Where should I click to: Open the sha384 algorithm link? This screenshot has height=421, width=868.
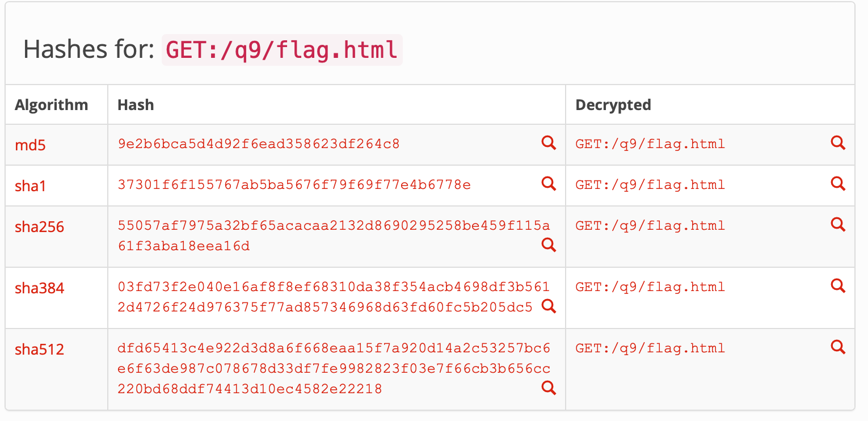coord(39,288)
